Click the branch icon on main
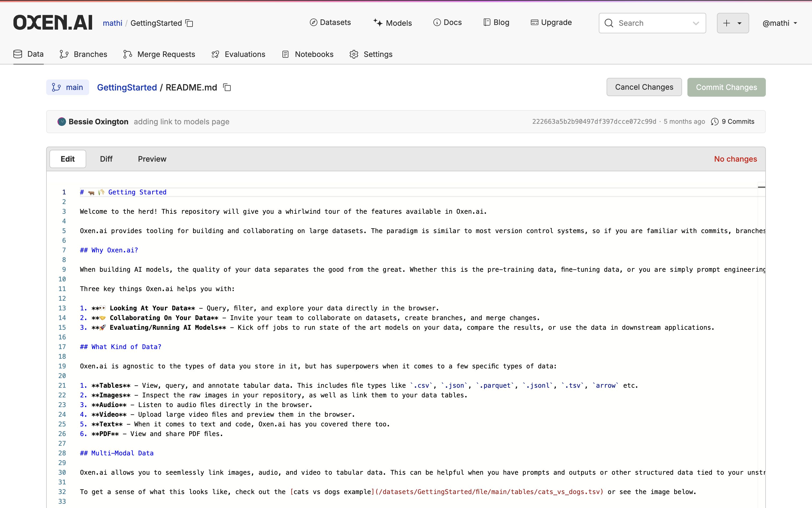The width and height of the screenshot is (812, 508). click(x=56, y=87)
